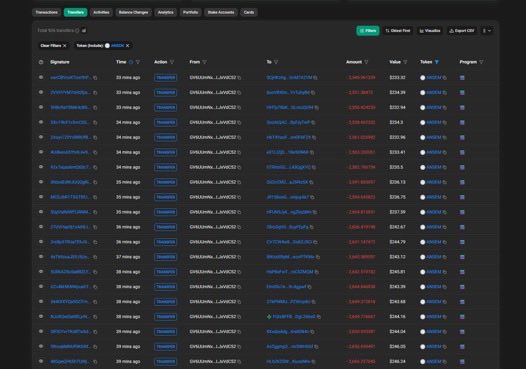Screen dimensions: 526x369
Task: Copy signature in the $234.3 row
Action: click(95, 122)
